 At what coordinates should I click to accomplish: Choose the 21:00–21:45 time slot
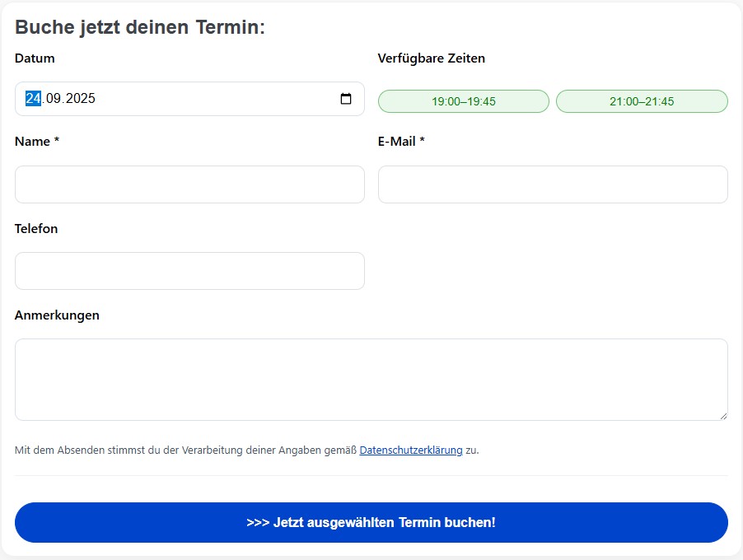coord(642,101)
